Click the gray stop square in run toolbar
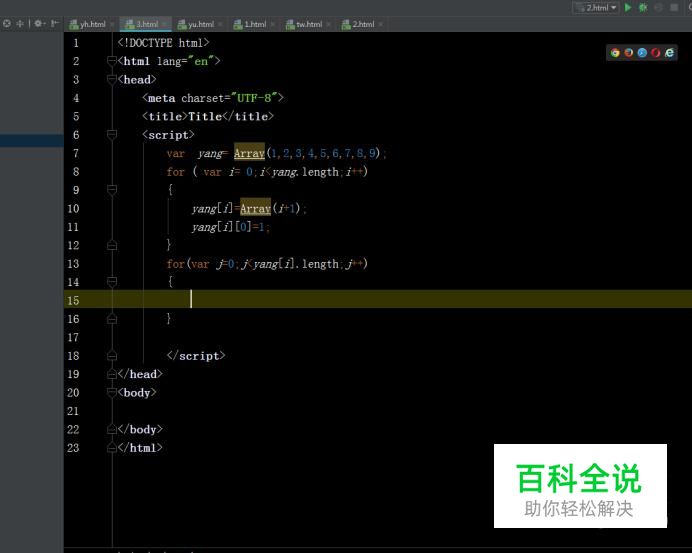This screenshot has height=553, width=692. [674, 8]
